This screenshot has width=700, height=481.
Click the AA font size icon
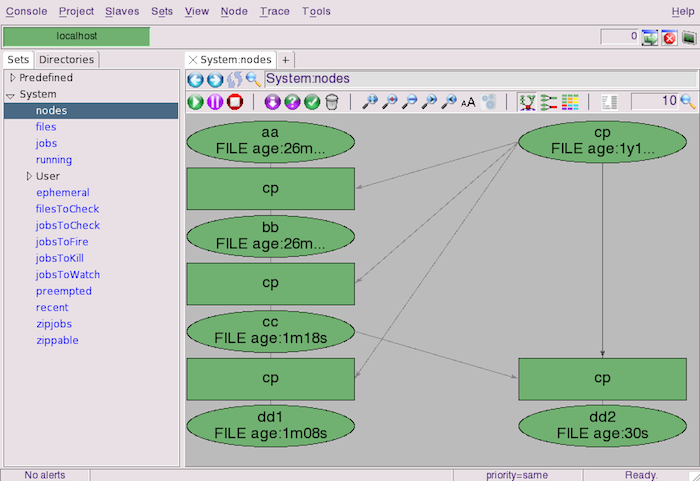point(468,102)
